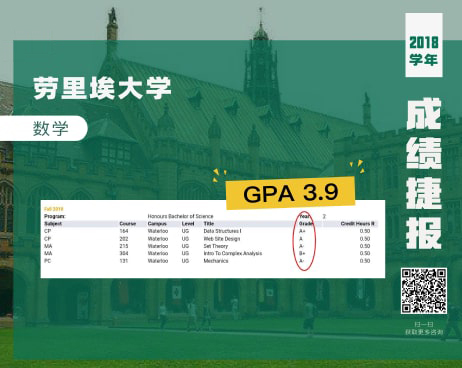Click the QR code image
The width and height of the screenshot is (462, 368).
coord(423,291)
